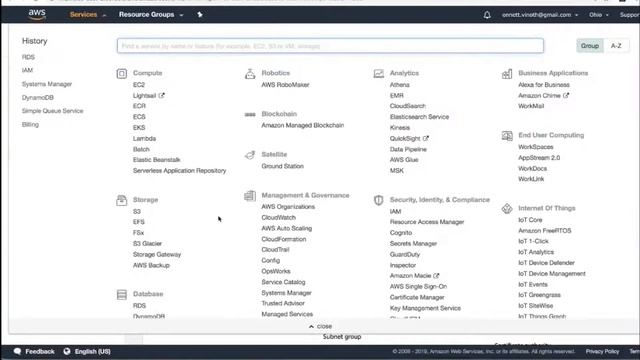Collapse the services menu with close

pos(320,327)
